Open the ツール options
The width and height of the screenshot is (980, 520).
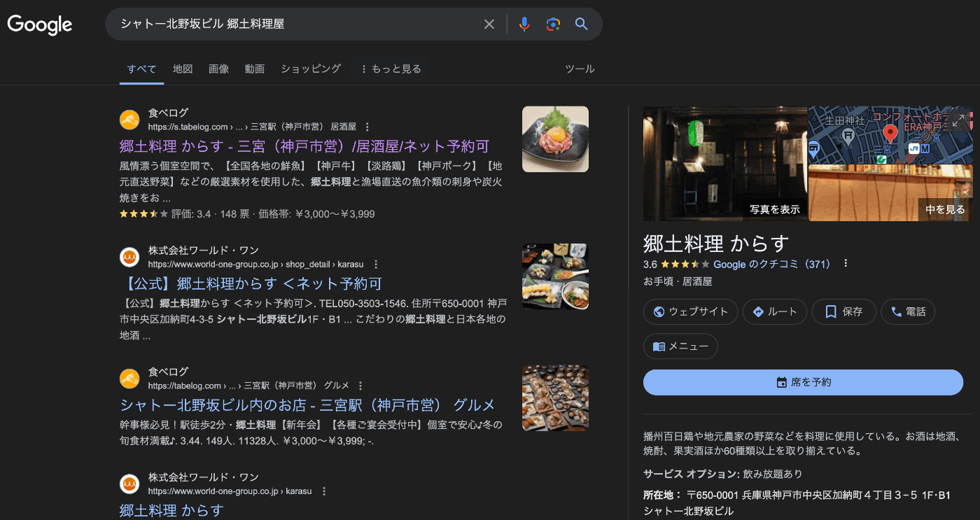click(580, 69)
